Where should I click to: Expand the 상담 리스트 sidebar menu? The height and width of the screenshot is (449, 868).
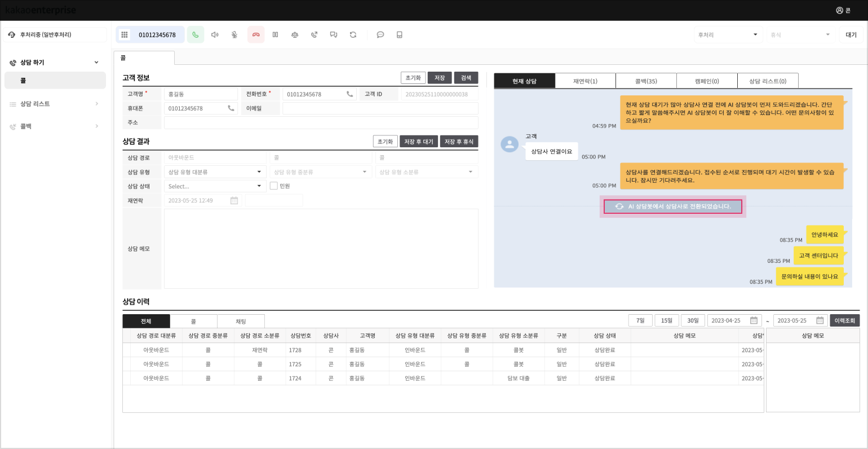click(54, 104)
